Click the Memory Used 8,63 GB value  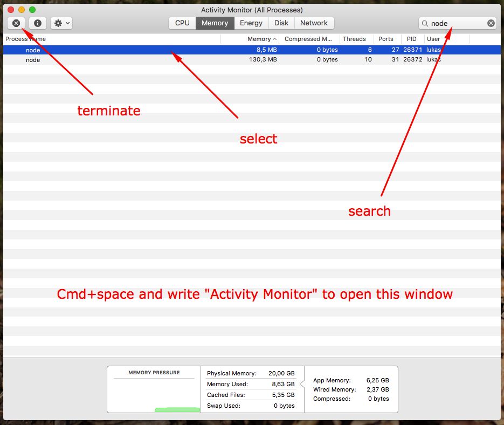(x=283, y=384)
